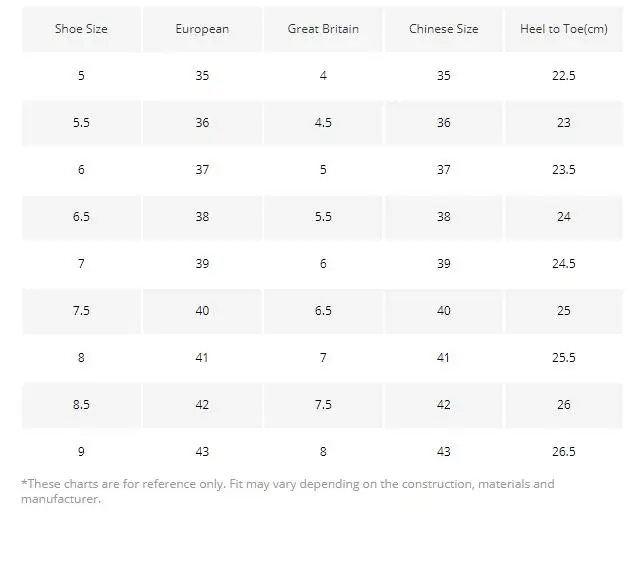Select European size 37 cell
Viewport: 643px width, 561px height.
(202, 170)
